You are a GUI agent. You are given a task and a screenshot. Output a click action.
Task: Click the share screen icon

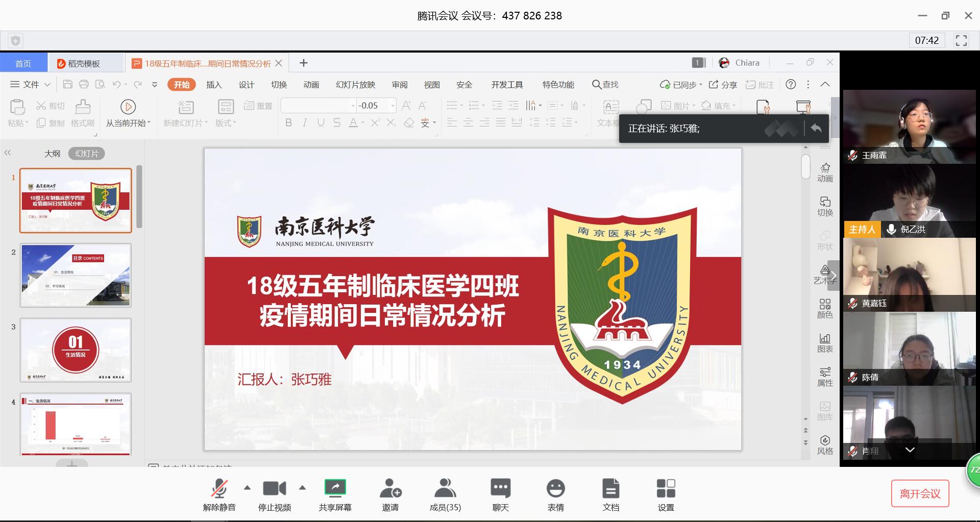click(335, 488)
